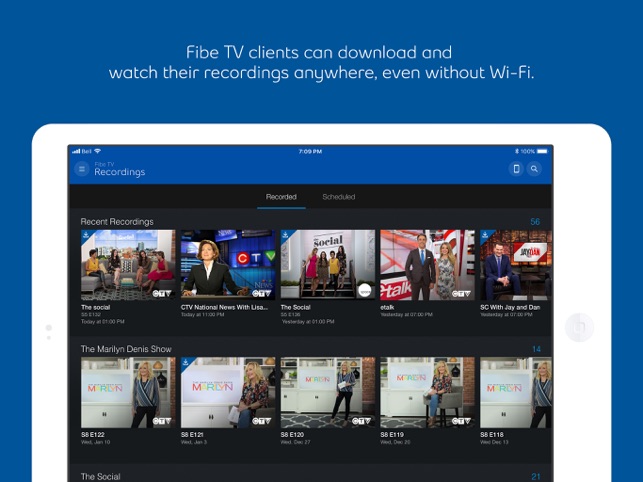Tap the Recordings page title
Screen dimensions: 643x482
pos(120,172)
